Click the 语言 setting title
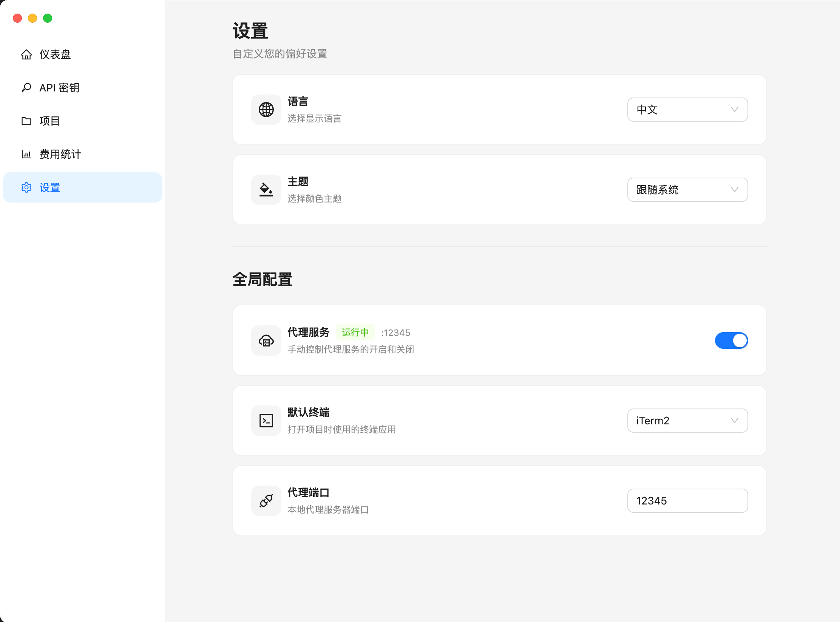 click(x=298, y=102)
